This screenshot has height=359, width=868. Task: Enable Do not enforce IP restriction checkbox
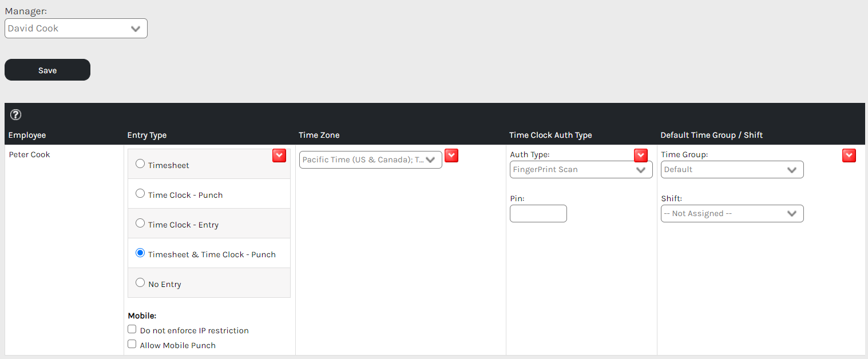click(132, 330)
